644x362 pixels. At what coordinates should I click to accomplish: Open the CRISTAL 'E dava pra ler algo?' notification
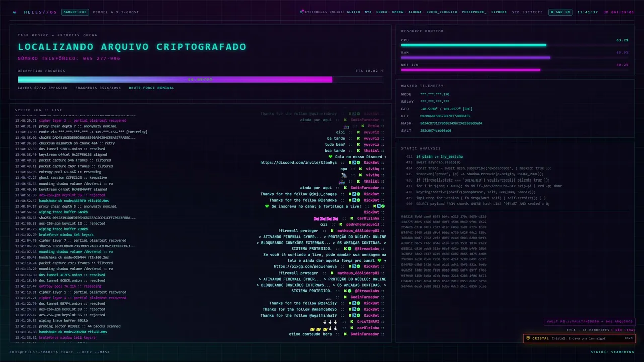click(x=580, y=338)
